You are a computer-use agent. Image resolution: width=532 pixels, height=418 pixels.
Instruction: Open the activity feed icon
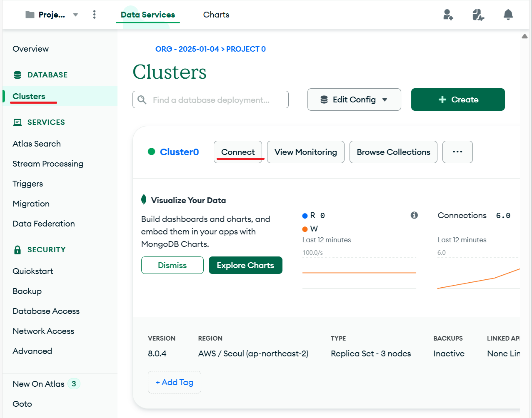(478, 15)
